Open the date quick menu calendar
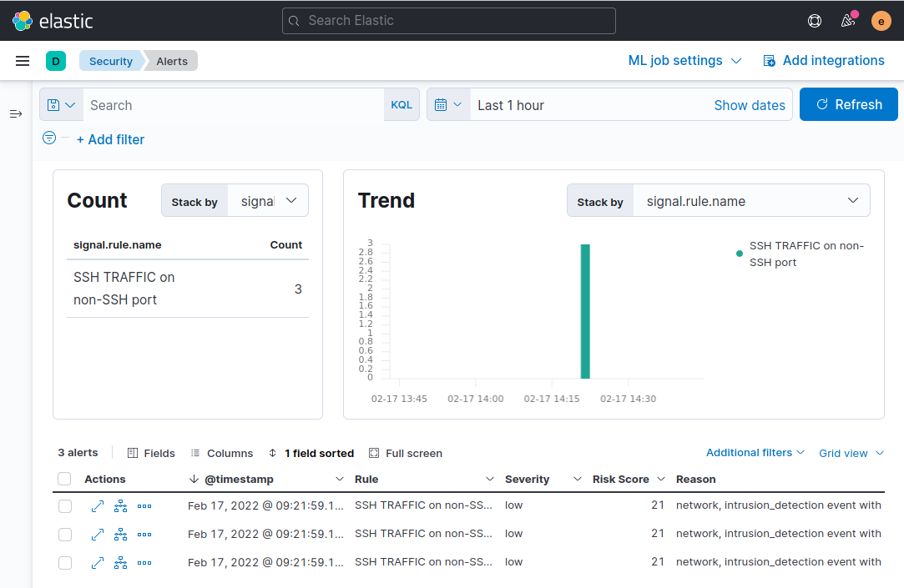Image resolution: width=904 pixels, height=588 pixels. click(x=448, y=105)
